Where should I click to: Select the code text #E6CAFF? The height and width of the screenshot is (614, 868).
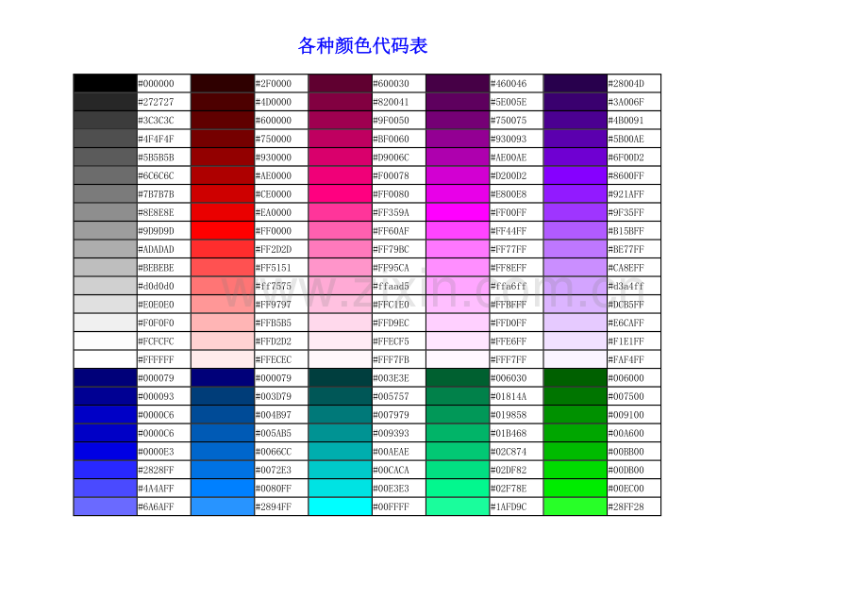[x=626, y=324]
